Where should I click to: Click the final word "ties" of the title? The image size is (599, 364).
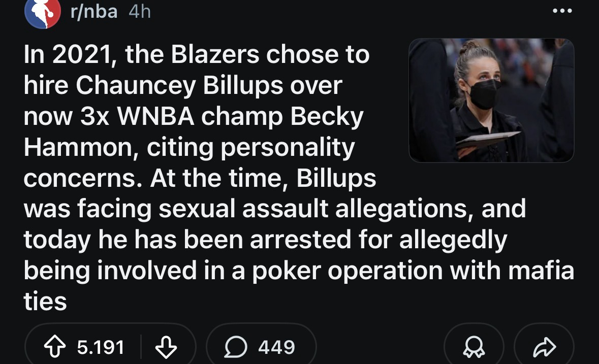45,302
